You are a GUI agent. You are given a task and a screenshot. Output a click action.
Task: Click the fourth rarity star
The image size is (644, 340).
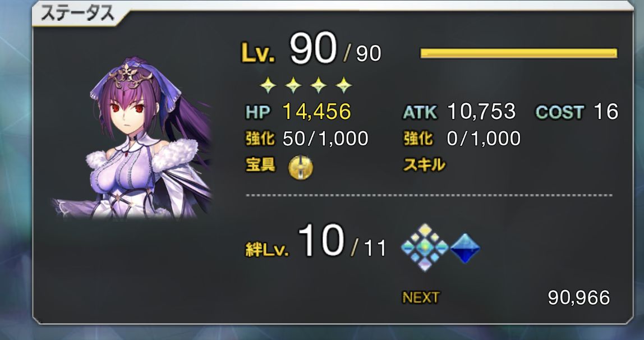click(343, 85)
